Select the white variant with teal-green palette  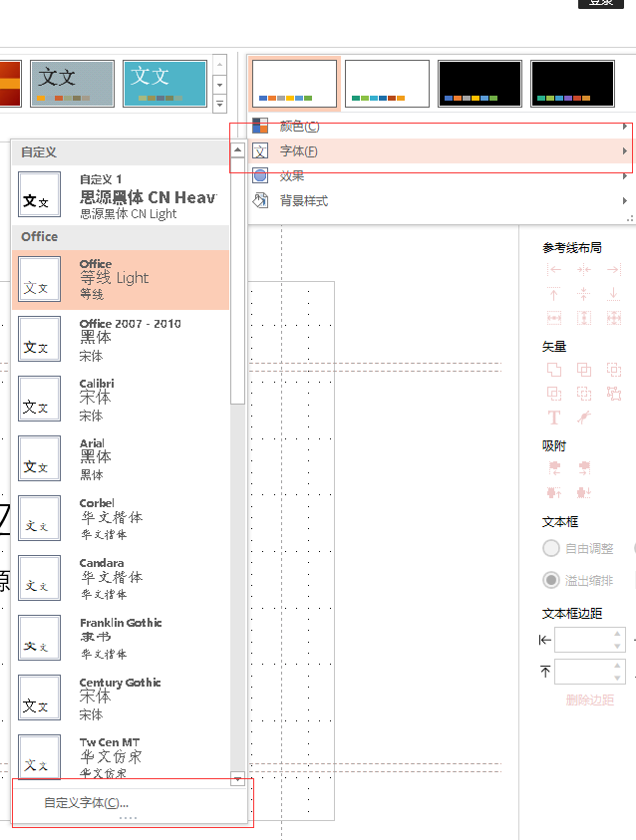pyautogui.click(x=387, y=84)
